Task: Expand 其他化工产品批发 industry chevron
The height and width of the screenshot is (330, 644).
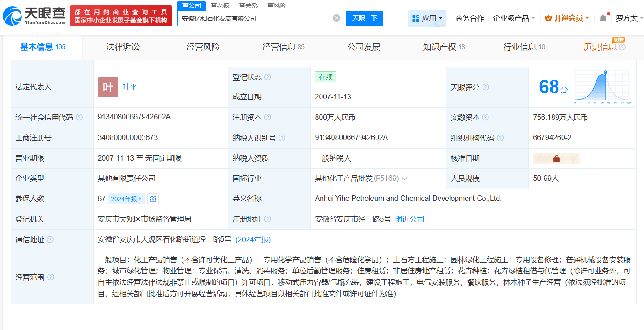Action: (404, 179)
